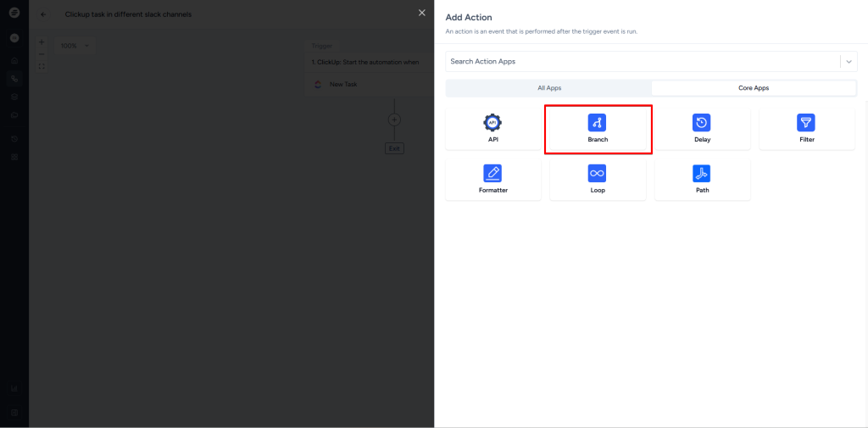Switch to the Core Apps tab
This screenshot has height=428, width=868.
754,88
